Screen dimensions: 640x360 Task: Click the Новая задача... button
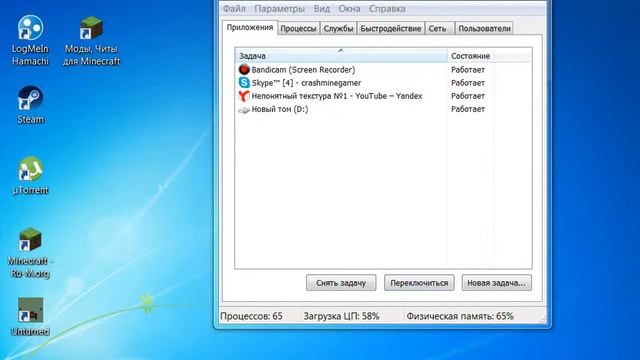496,283
